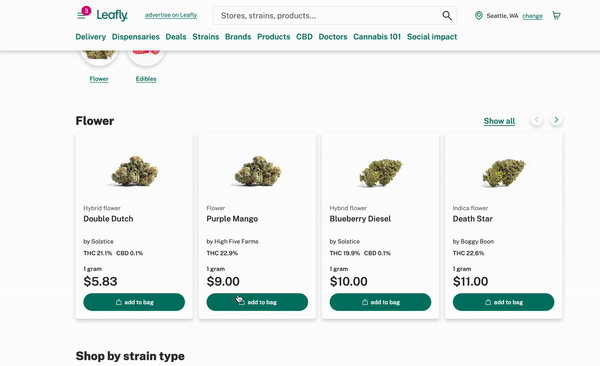Add Blueberry Diesel to bag
Image resolution: width=600 pixels, height=366 pixels.
click(380, 302)
